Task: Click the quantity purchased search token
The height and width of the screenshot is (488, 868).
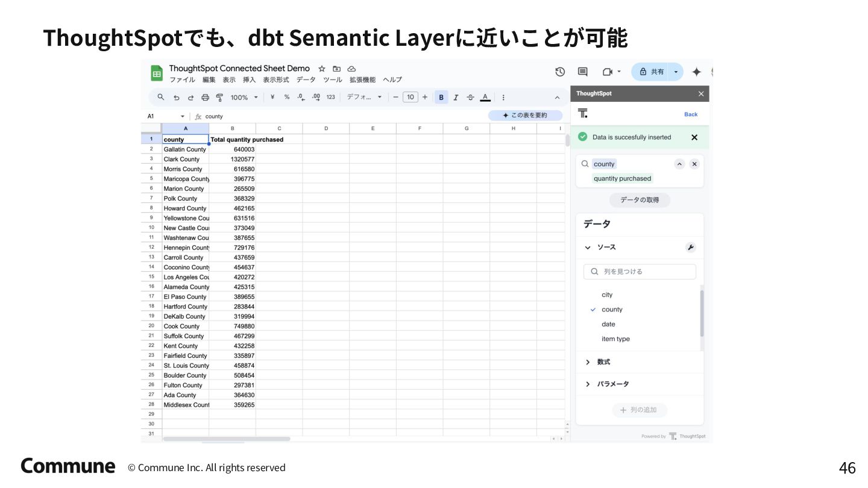Action: pyautogui.click(x=622, y=178)
